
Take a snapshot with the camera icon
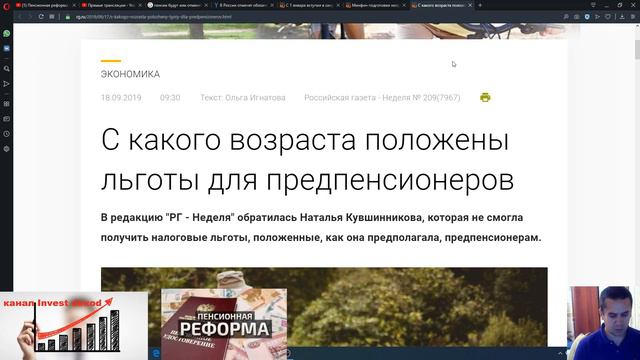pyautogui.click(x=576, y=17)
